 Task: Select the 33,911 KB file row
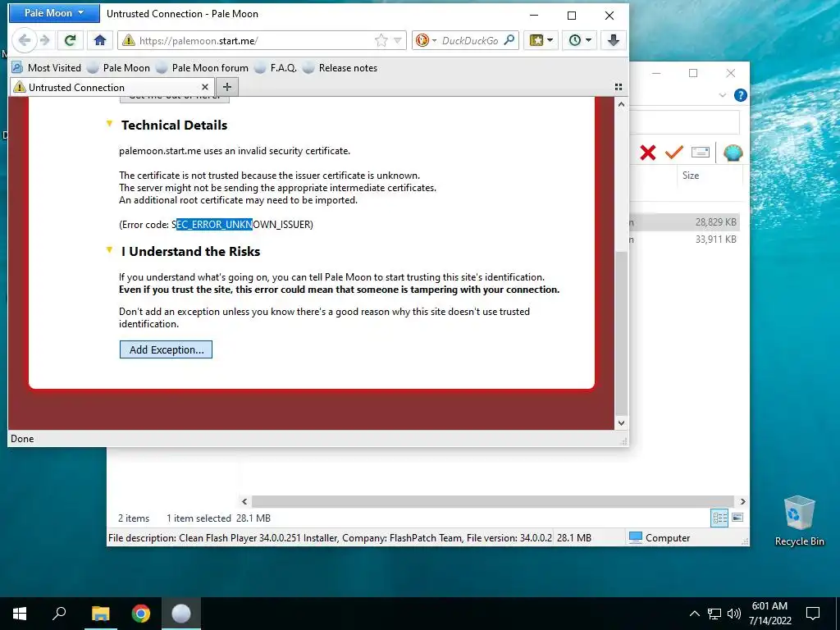click(685, 240)
